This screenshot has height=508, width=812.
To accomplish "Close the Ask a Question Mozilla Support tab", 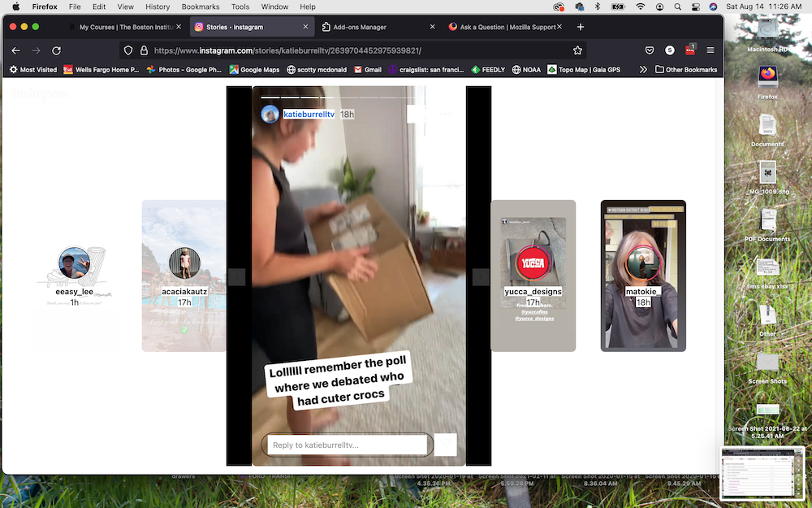I will pos(559,27).
